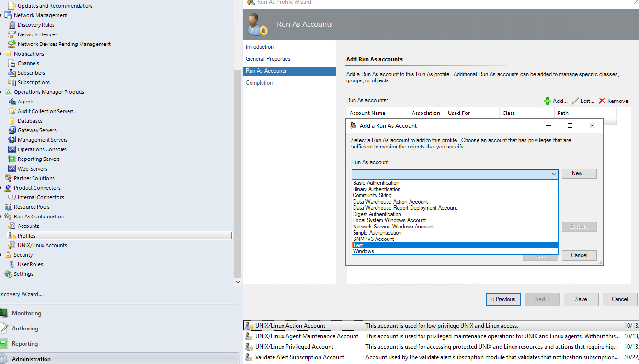639x364 pixels.
Task: Click the Network Devices Pending Management icon
Action: pyautogui.click(x=12, y=44)
